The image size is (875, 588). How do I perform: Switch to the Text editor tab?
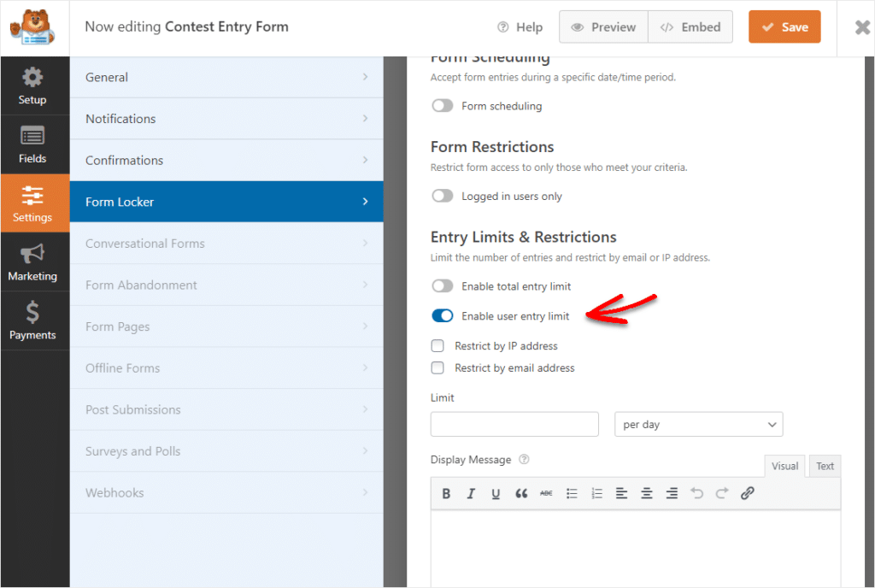(825, 466)
